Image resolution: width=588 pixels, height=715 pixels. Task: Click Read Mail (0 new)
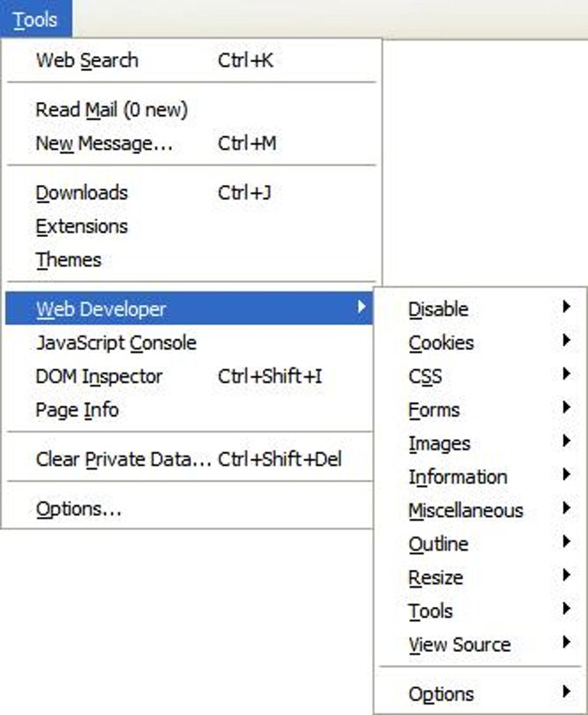(112, 110)
